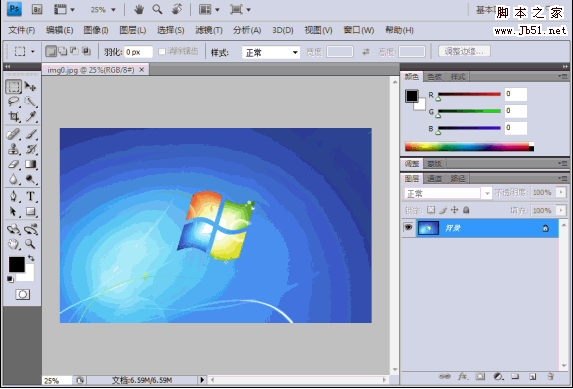Hide the Background layer with eye icon
The width and height of the screenshot is (573, 389).
tap(408, 228)
